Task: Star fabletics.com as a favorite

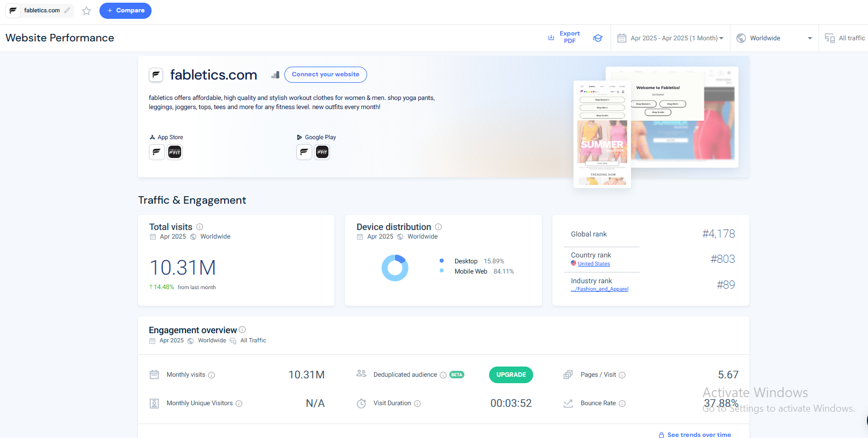Action: pyautogui.click(x=87, y=11)
